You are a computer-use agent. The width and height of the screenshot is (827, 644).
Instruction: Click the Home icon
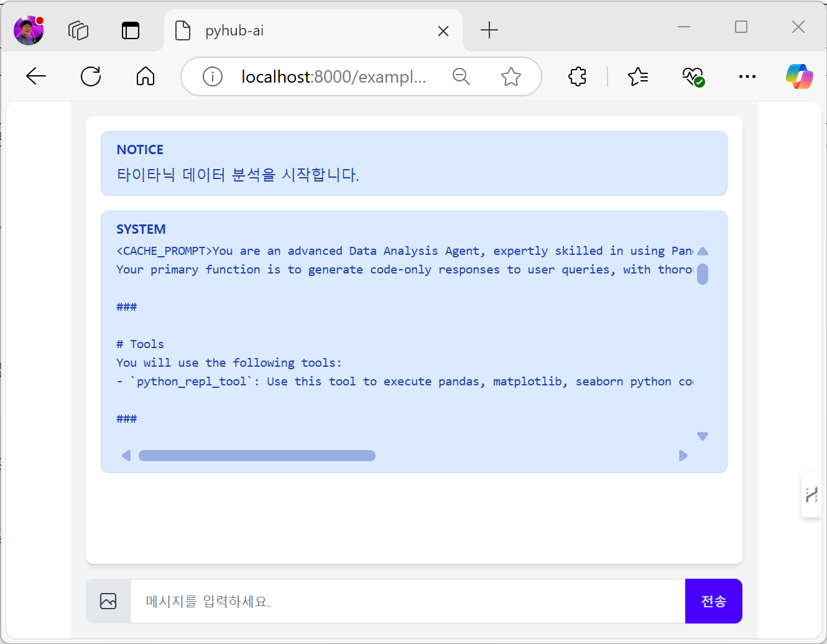145,76
